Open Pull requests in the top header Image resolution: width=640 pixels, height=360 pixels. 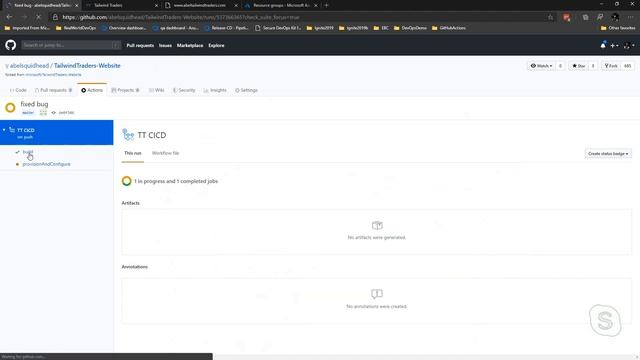coord(140,45)
